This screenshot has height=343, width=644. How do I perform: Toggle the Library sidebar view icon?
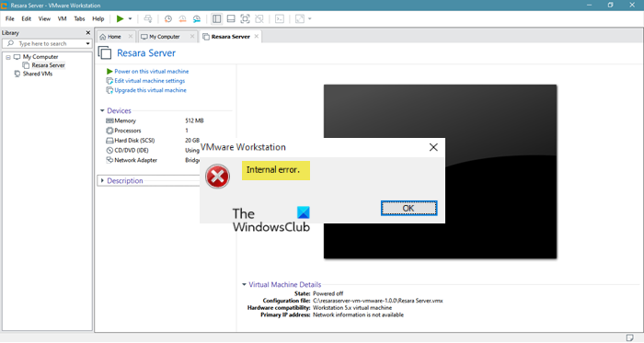coord(217,19)
